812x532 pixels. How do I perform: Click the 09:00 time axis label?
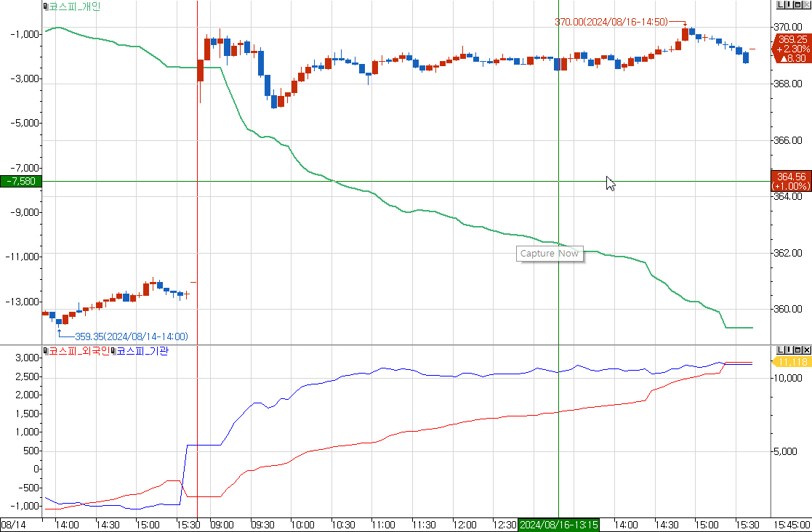(223, 524)
